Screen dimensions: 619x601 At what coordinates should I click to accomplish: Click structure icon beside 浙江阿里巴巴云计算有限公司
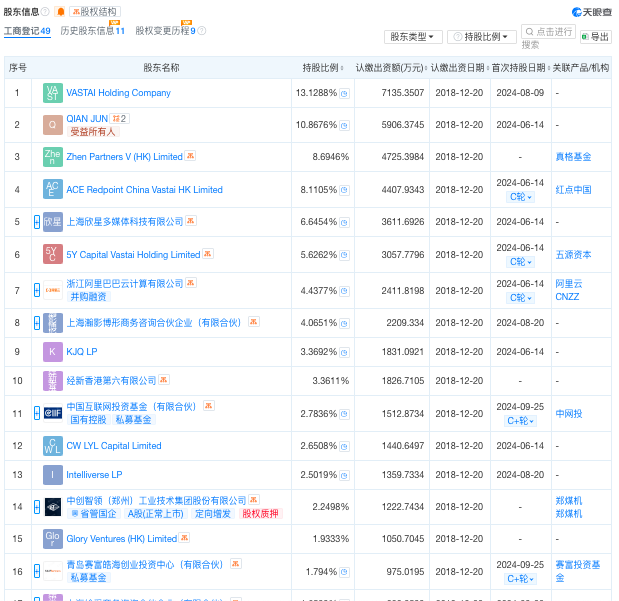click(191, 283)
